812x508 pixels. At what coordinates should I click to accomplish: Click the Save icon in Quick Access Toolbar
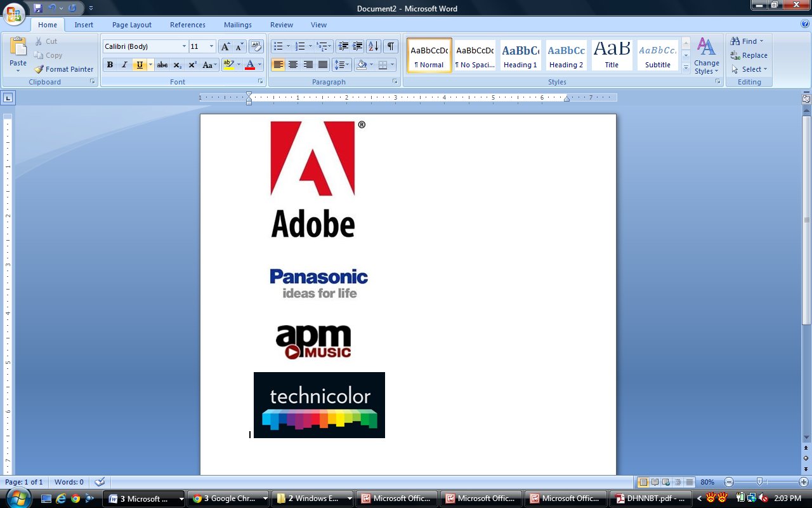(37, 8)
